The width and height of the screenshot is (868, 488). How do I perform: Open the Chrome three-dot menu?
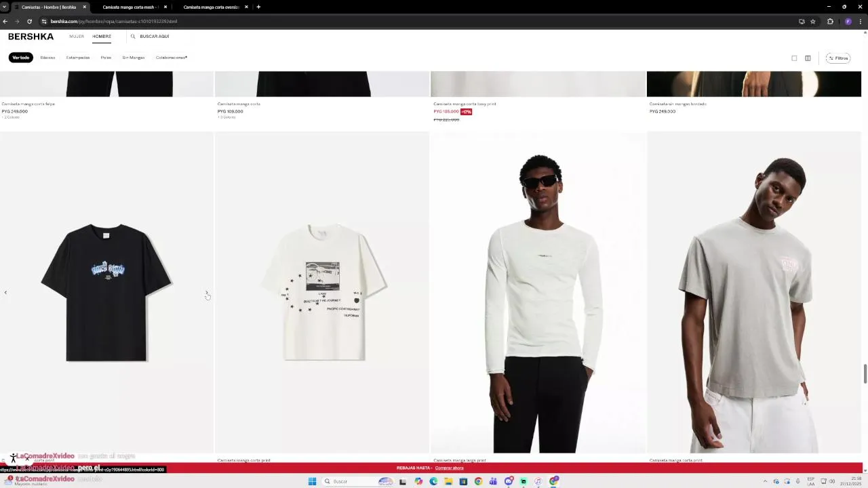click(862, 21)
